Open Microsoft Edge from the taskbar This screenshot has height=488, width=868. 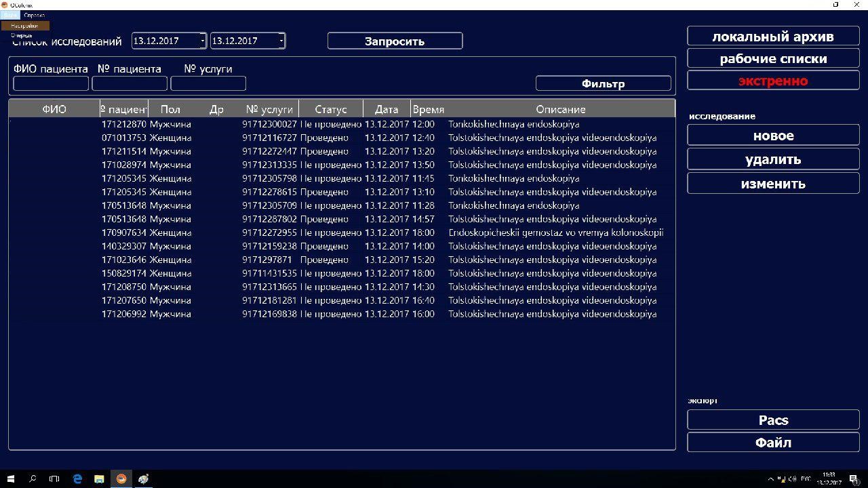(x=77, y=479)
